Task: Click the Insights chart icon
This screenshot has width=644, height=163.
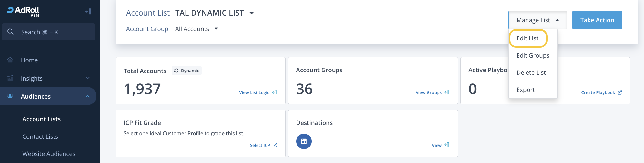Action: click(x=10, y=78)
